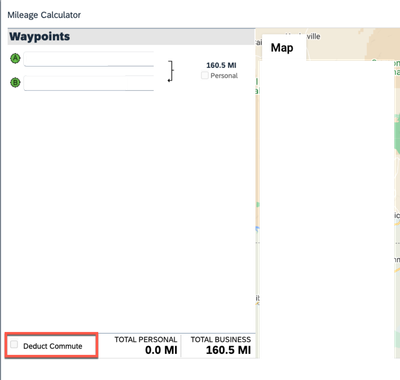This screenshot has height=380, width=400.
Task: Click the Mileage Calculator title
Action: (x=44, y=15)
